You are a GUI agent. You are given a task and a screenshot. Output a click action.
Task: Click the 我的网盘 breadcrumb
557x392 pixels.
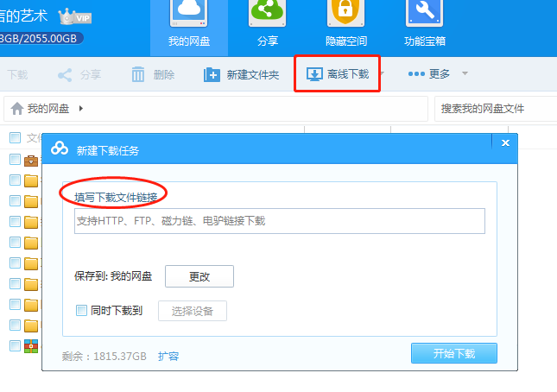(x=48, y=108)
